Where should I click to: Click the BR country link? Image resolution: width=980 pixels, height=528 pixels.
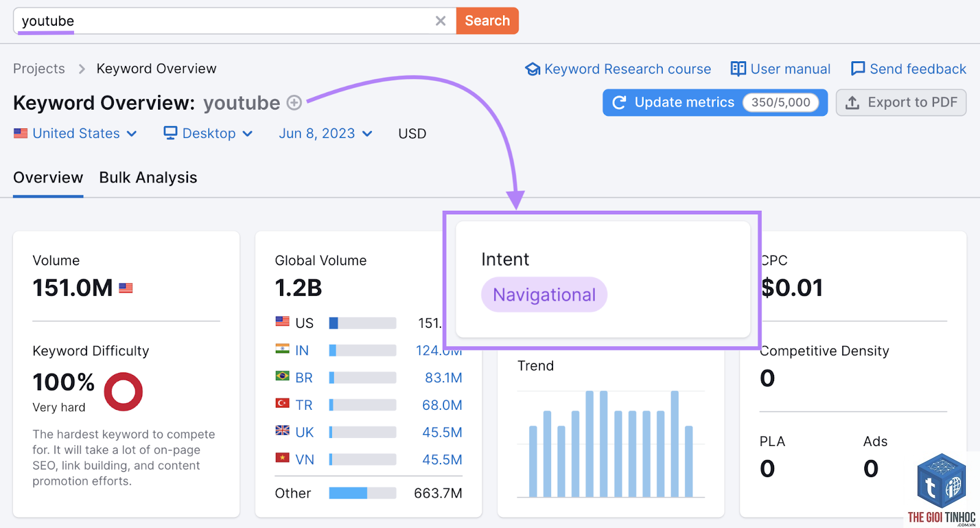point(304,378)
